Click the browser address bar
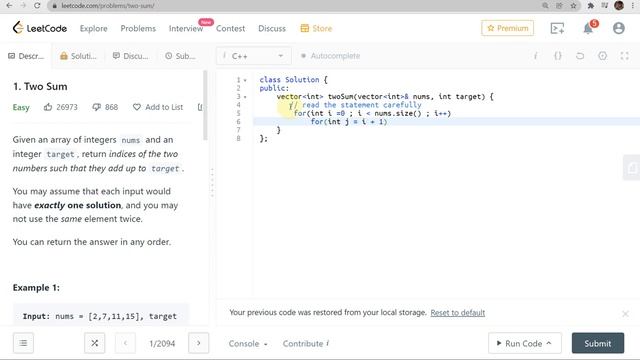Viewport: 640px width, 360px height. (x=294, y=6)
